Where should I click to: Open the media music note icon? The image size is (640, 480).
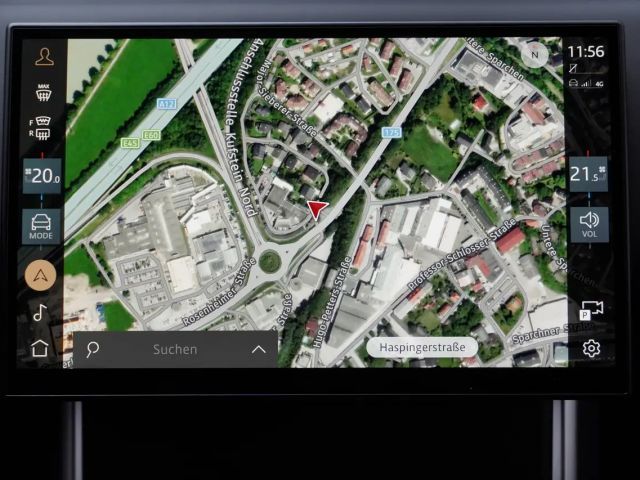[41, 312]
